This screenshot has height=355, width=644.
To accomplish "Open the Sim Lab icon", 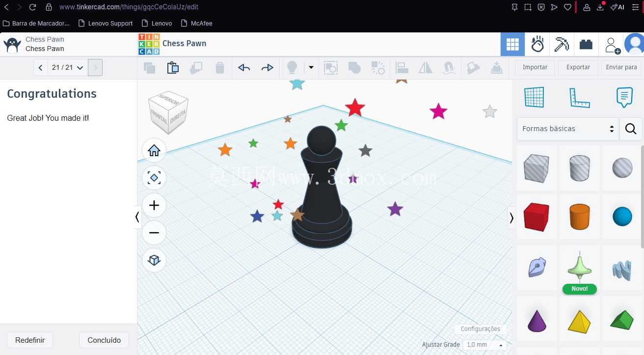I will (537, 45).
